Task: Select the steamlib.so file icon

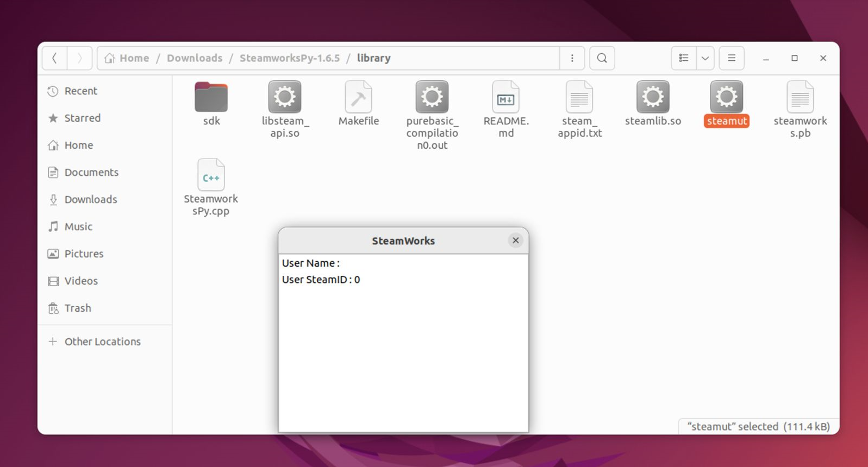Action: click(653, 97)
